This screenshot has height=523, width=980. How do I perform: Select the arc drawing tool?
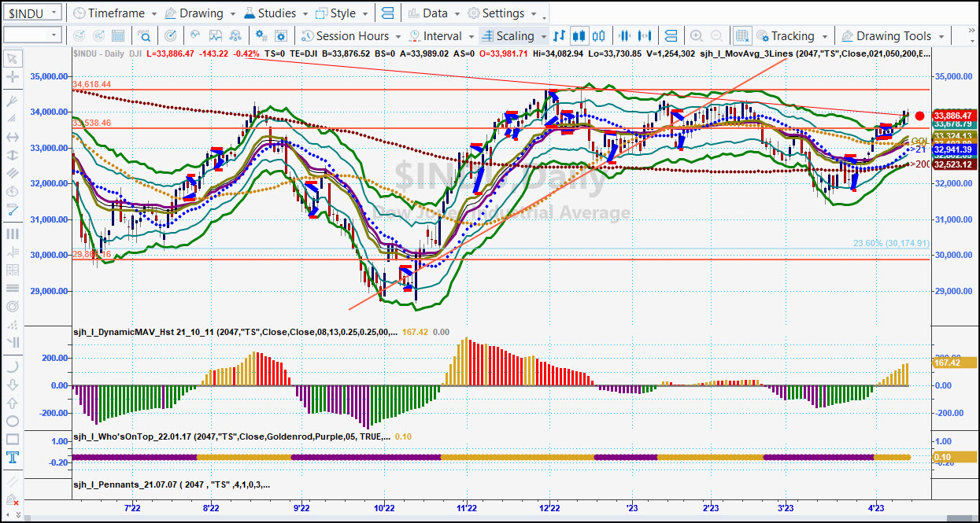[12, 366]
